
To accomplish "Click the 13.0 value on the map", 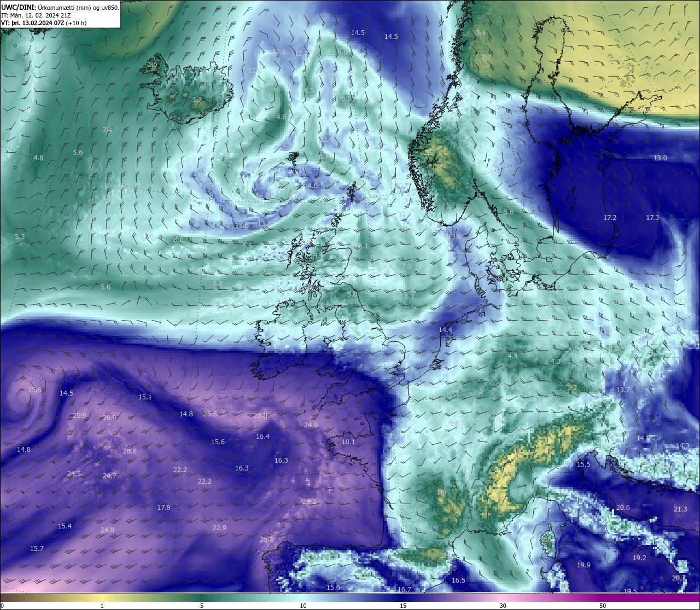I will click(660, 158).
